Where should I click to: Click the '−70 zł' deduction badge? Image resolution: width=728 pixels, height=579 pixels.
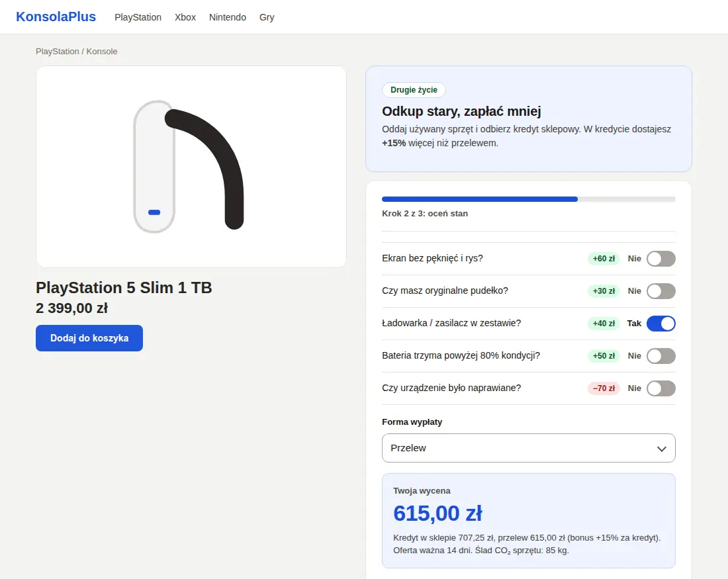click(604, 388)
